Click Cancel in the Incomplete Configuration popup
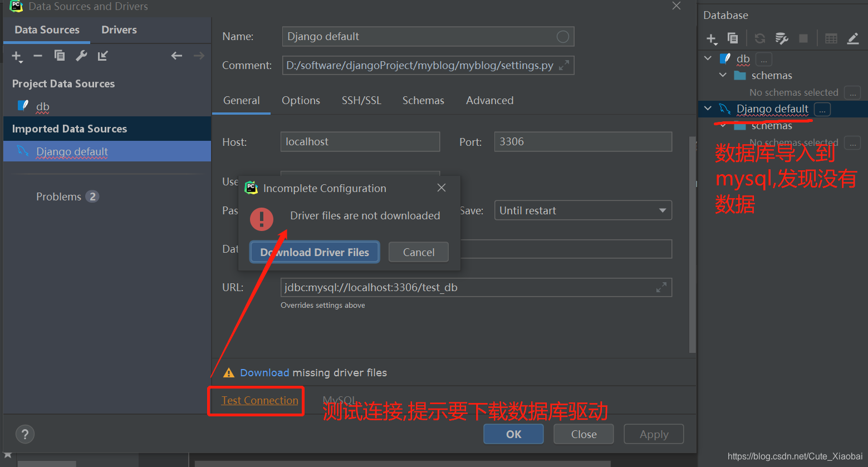 419,252
